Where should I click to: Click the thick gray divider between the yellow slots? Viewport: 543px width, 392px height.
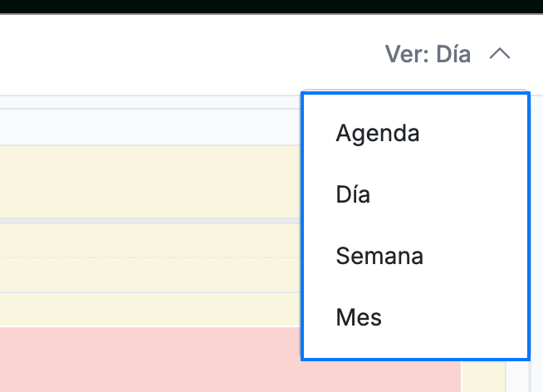pos(150,221)
